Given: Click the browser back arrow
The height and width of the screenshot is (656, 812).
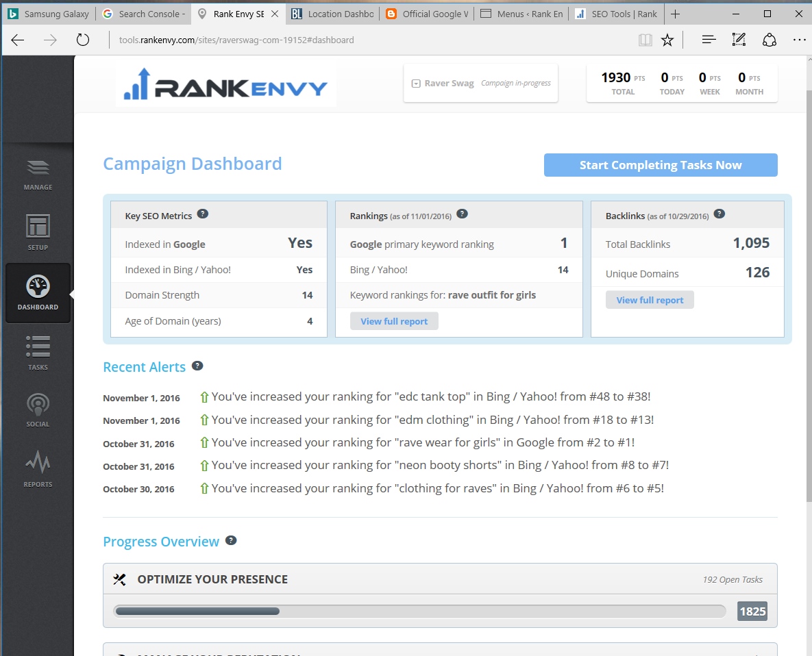Looking at the screenshot, I should pyautogui.click(x=18, y=40).
